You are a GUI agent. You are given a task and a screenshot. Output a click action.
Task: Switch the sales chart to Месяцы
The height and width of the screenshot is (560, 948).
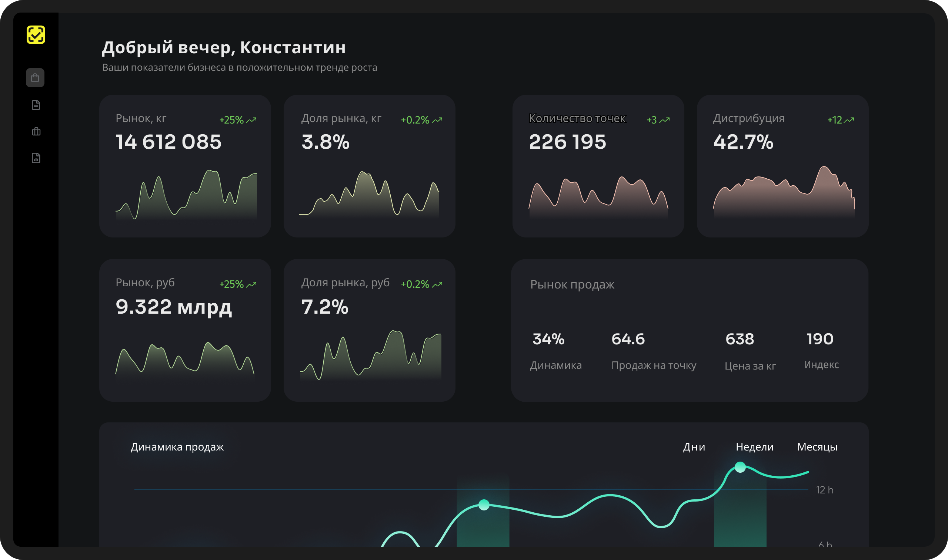(817, 447)
